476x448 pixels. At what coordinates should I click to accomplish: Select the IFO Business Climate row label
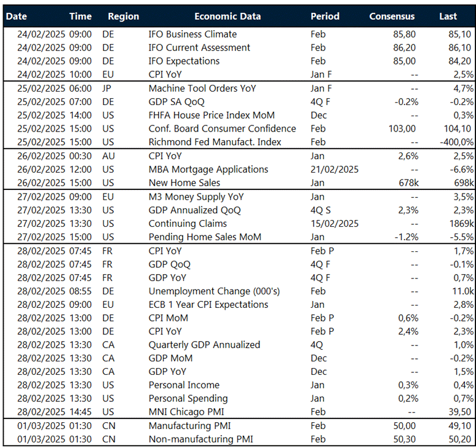[192, 34]
